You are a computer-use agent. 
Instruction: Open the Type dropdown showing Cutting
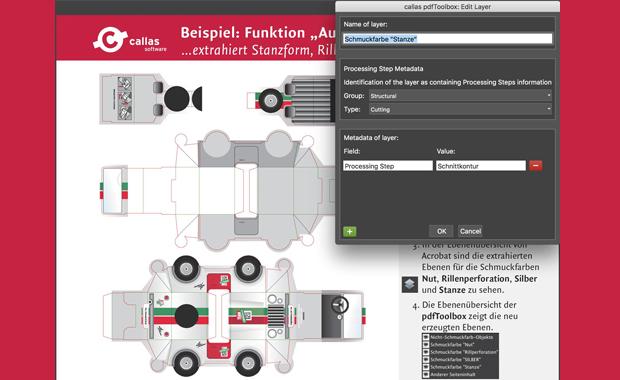coord(460,109)
